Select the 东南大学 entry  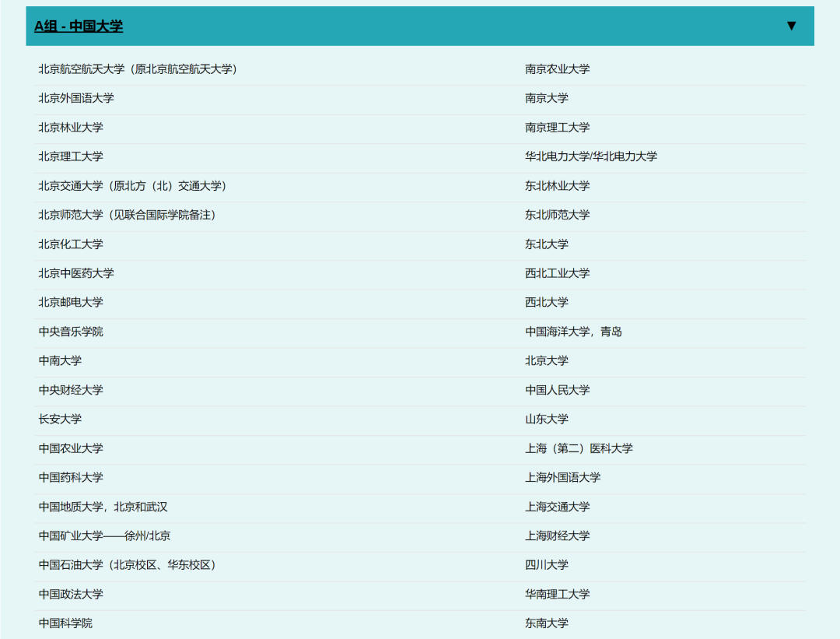point(547,623)
